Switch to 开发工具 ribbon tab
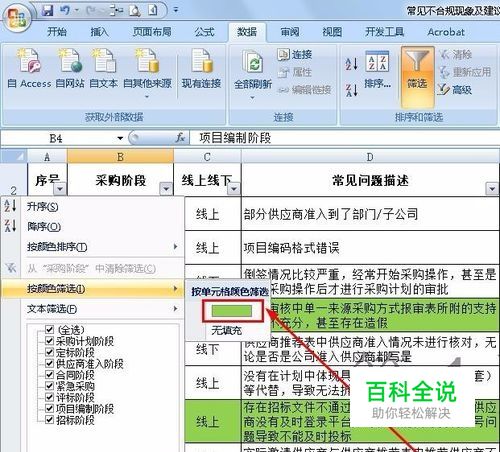500x452 pixels. pos(384,32)
